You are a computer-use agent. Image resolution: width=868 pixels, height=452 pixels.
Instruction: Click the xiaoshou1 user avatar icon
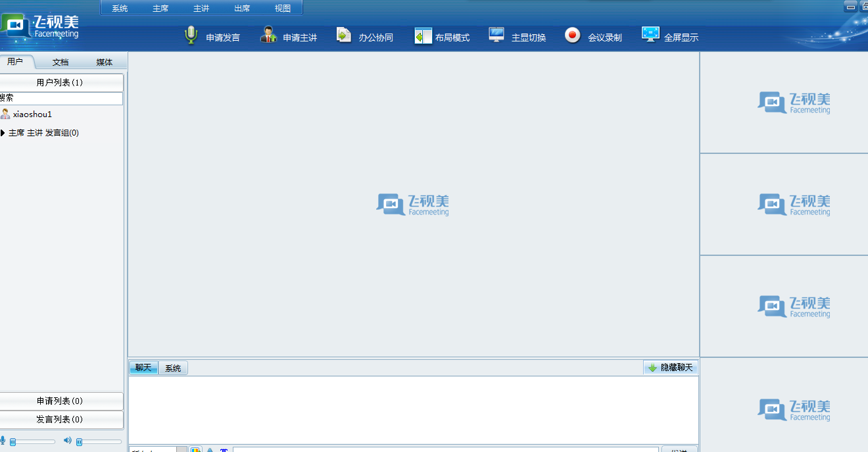[5, 114]
